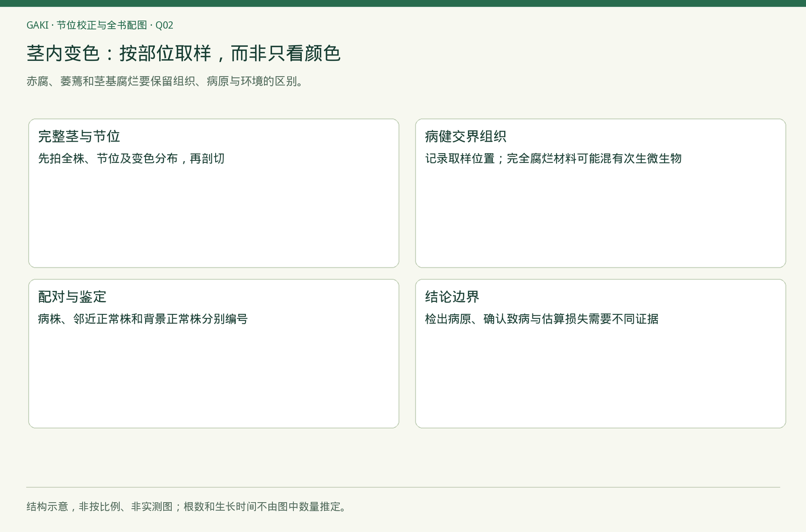The width and height of the screenshot is (806, 532).
Task: Click the breadcrumb 'GAKI · 节位校正与全书配图 · Q02'
Action: (x=100, y=25)
